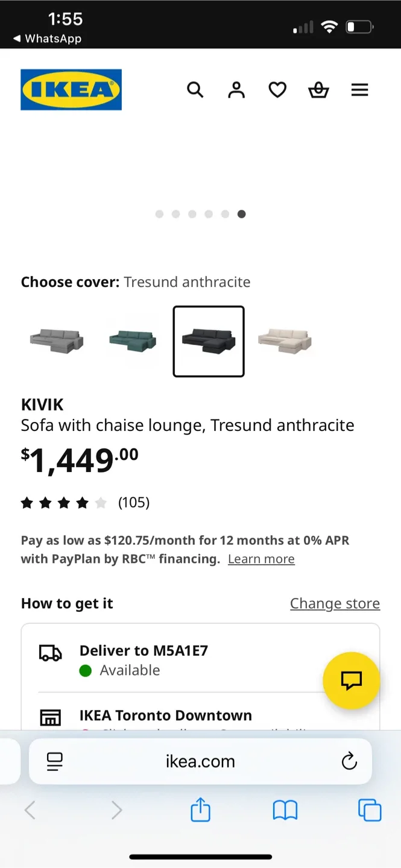Open the user account profile icon
Image resolution: width=401 pixels, height=868 pixels.
[x=236, y=89]
